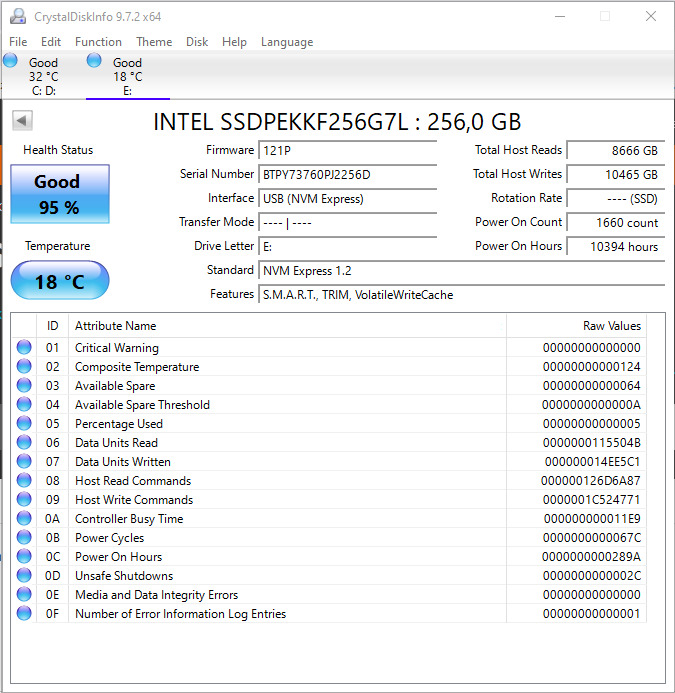Open the Help menu
Screen dimensions: 675x693
(x=234, y=42)
